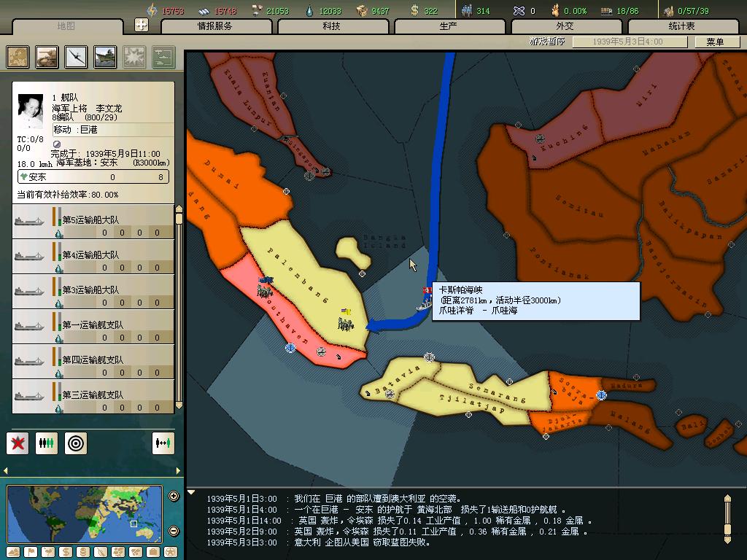Select the third map mode button under minimap

tap(48, 553)
